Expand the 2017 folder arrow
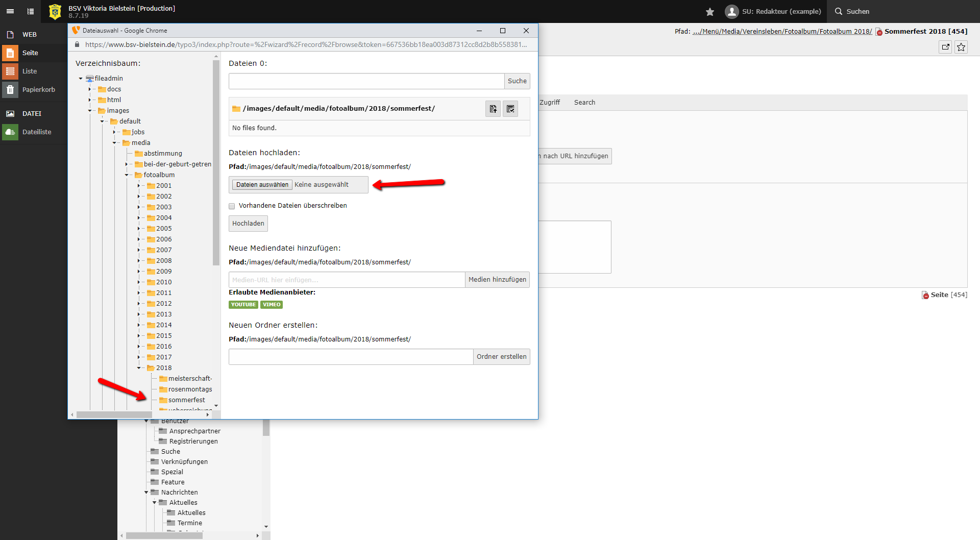Viewport: 980px width, 540px height. [x=139, y=357]
